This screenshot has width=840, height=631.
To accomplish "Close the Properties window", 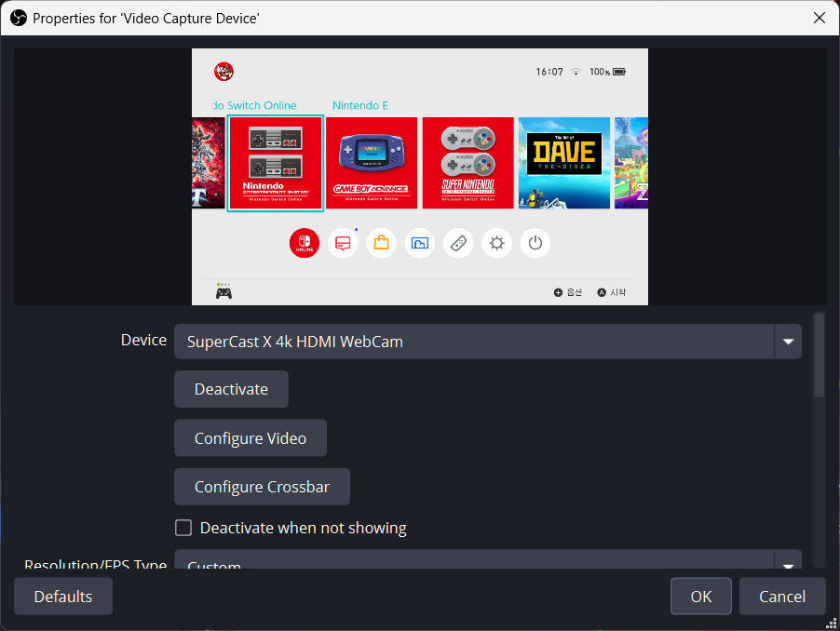I will [x=820, y=18].
